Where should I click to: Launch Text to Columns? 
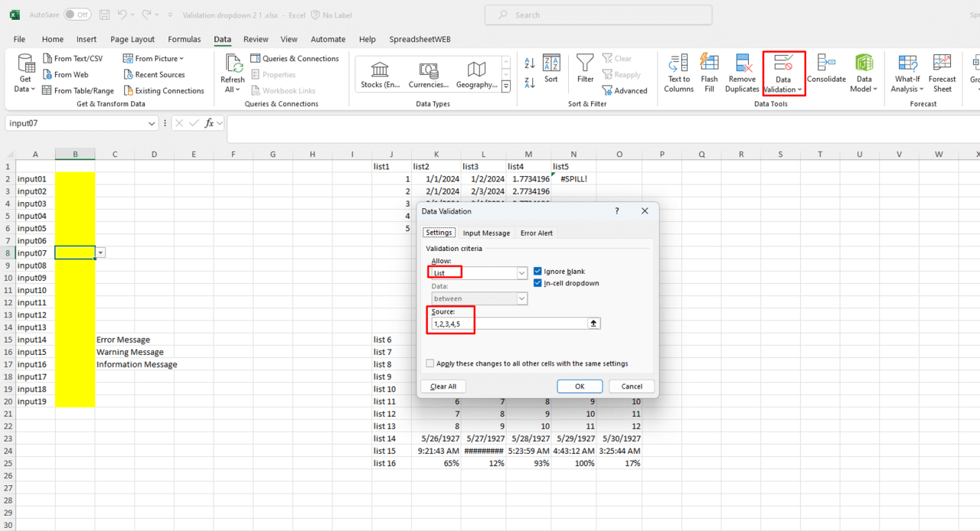point(678,73)
